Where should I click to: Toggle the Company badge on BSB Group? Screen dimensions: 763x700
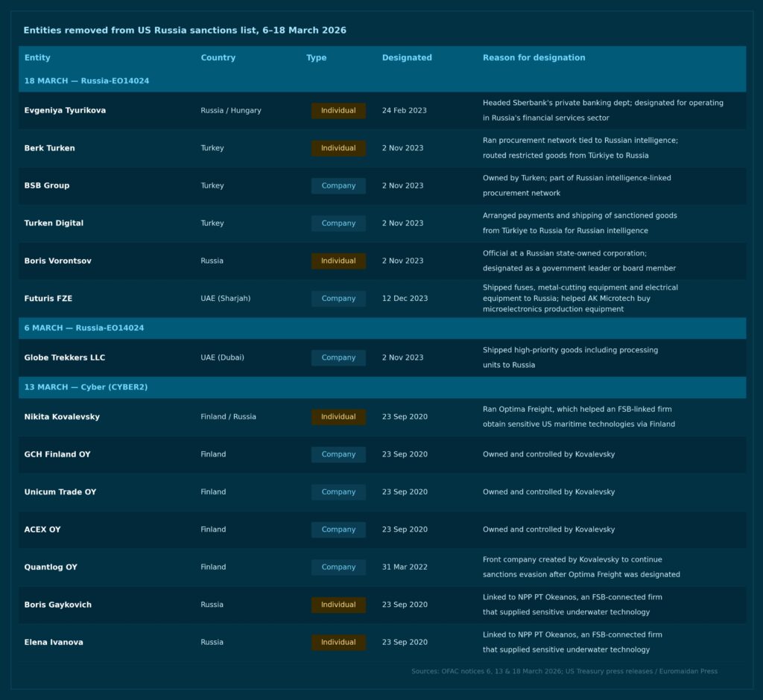[338, 185]
